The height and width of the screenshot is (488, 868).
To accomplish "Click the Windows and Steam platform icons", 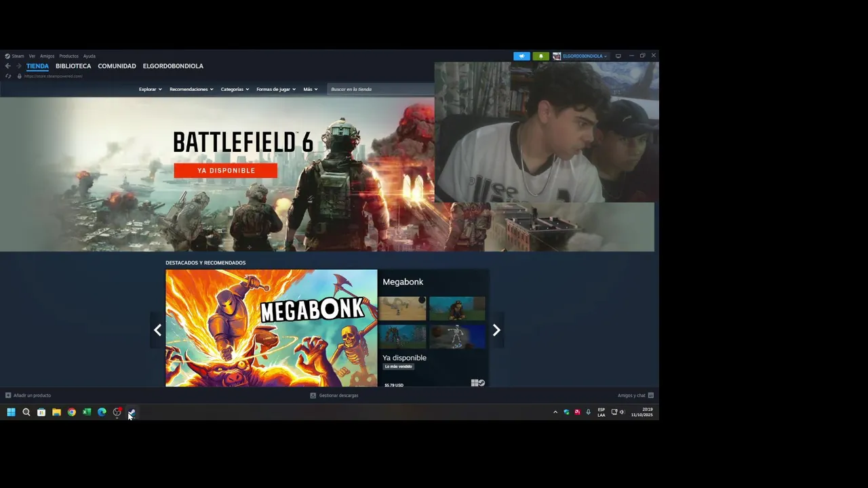I will click(x=478, y=383).
